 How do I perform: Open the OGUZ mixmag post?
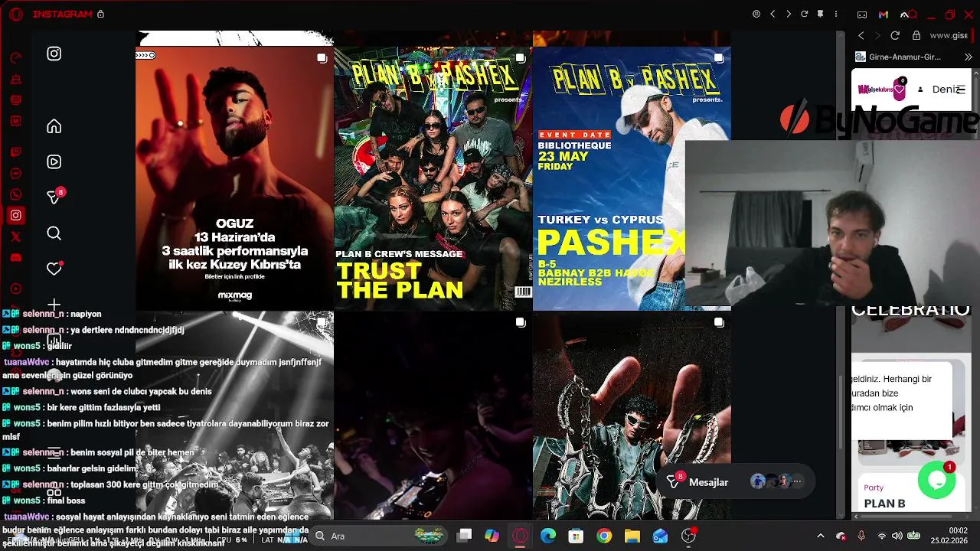pos(234,178)
